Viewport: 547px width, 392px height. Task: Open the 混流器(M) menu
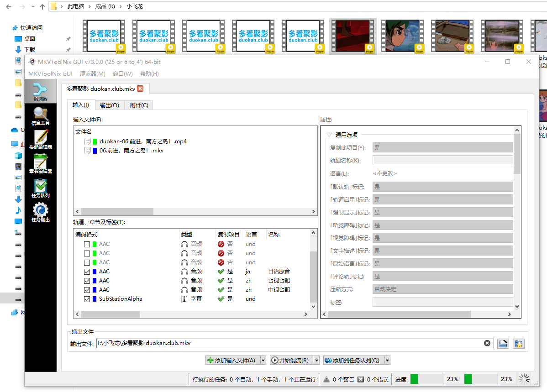click(92, 74)
